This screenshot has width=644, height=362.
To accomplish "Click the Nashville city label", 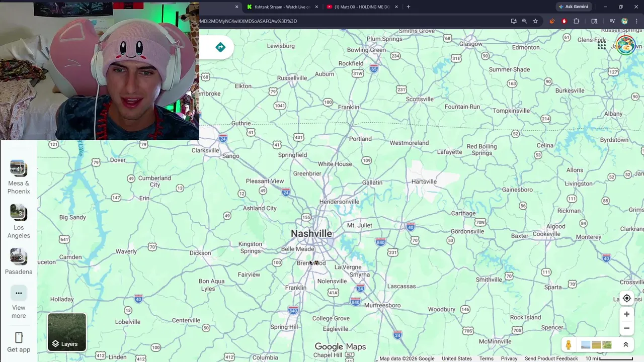I will 311,233.
